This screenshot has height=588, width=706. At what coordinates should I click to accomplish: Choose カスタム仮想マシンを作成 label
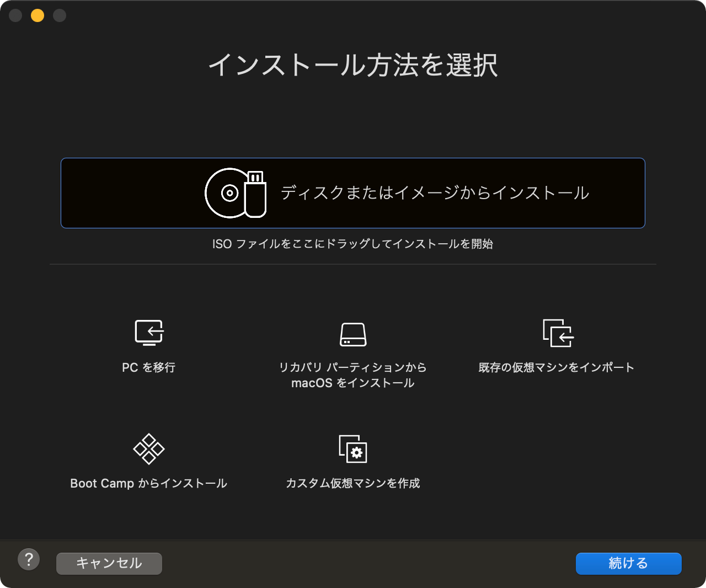pos(353,483)
